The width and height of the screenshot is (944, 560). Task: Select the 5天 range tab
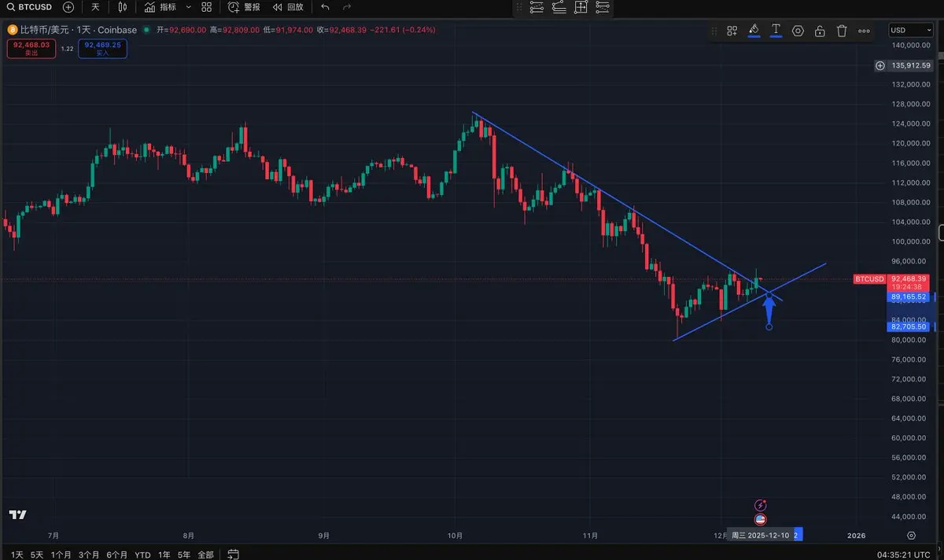click(36, 554)
